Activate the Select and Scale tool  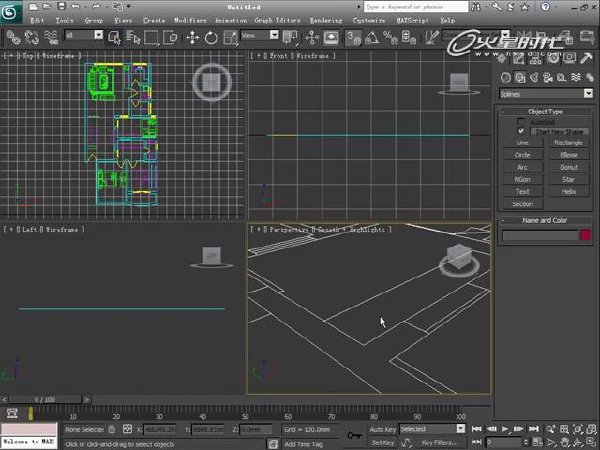pyautogui.click(x=230, y=37)
